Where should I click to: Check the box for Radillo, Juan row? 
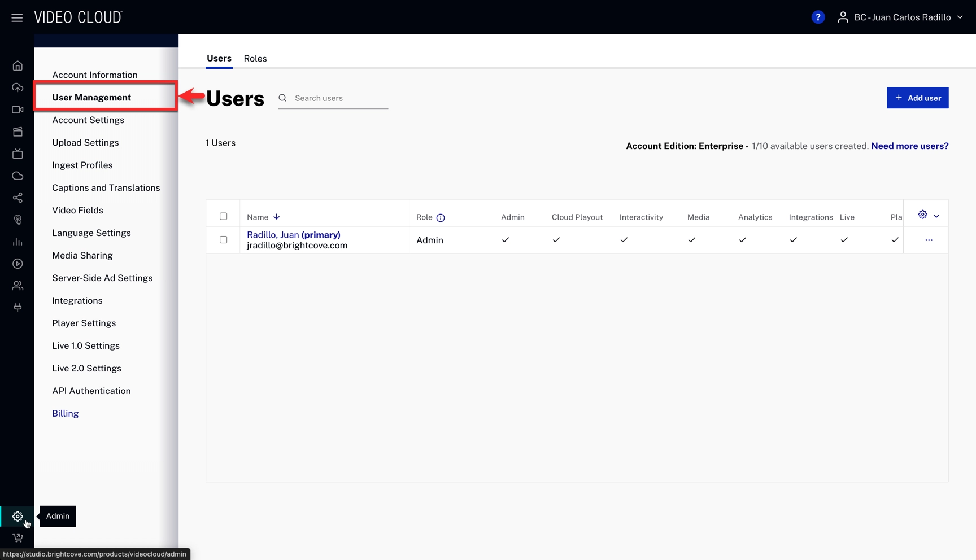tap(224, 240)
